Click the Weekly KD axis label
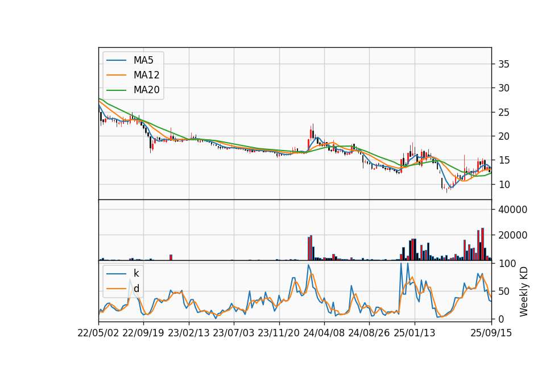Screen dimensions: 546x392 (523, 291)
